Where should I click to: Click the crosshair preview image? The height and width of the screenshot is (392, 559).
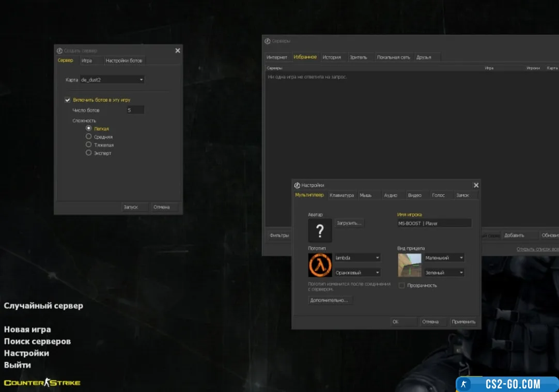pos(410,265)
